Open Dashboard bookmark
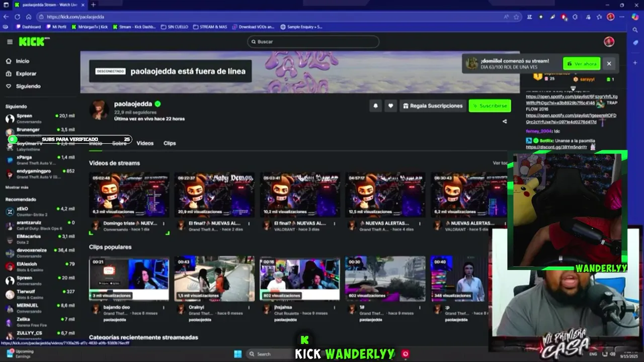Screen dimensions: 644x362 pos(29,27)
